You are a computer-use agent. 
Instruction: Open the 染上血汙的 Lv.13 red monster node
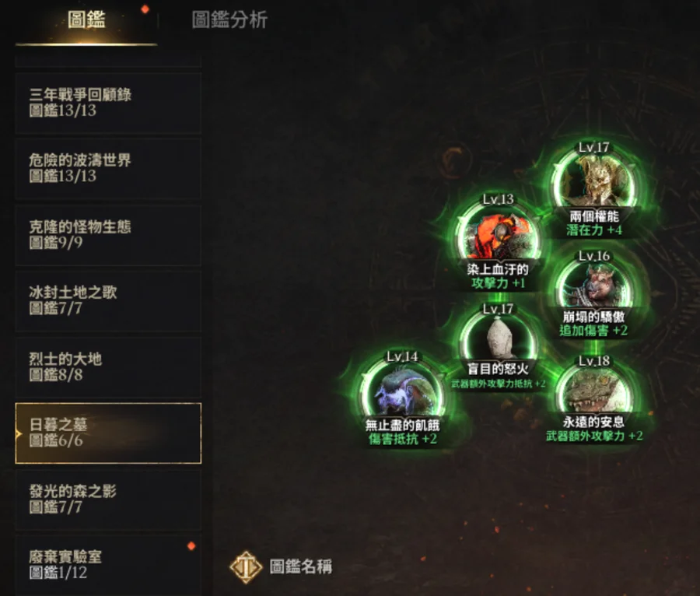tap(499, 234)
